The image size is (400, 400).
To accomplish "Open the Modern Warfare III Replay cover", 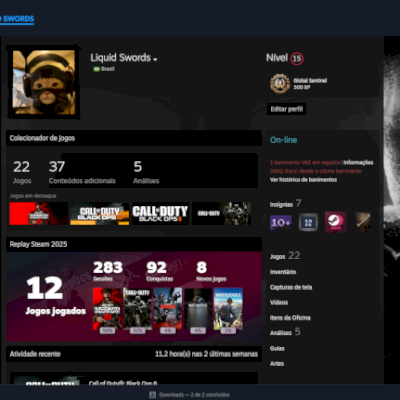I will coord(107,309).
